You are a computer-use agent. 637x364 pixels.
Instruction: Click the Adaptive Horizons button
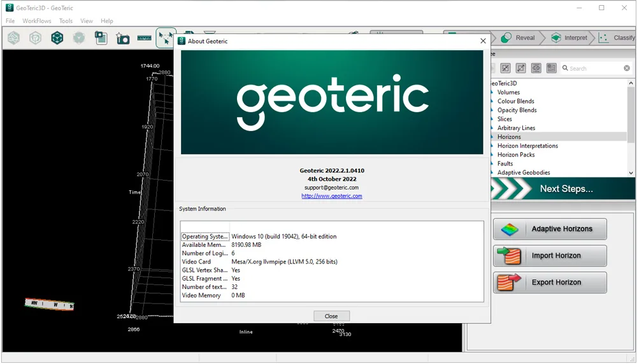click(x=550, y=229)
